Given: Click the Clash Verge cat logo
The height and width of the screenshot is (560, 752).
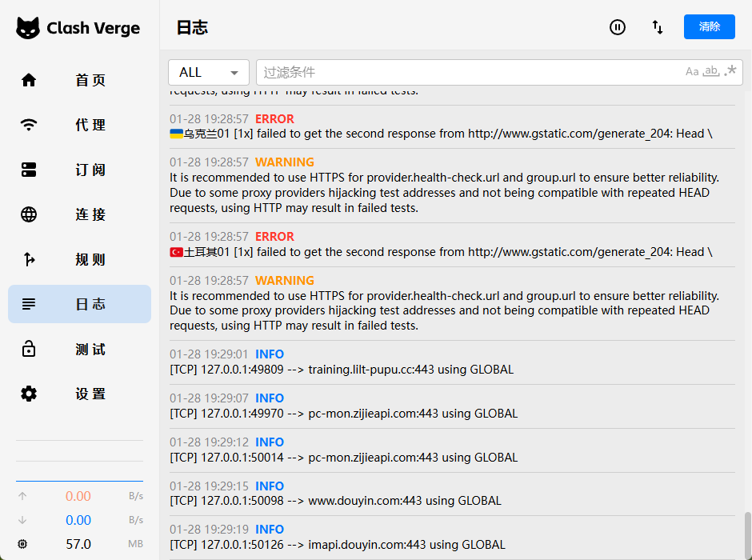Looking at the screenshot, I should (x=28, y=28).
